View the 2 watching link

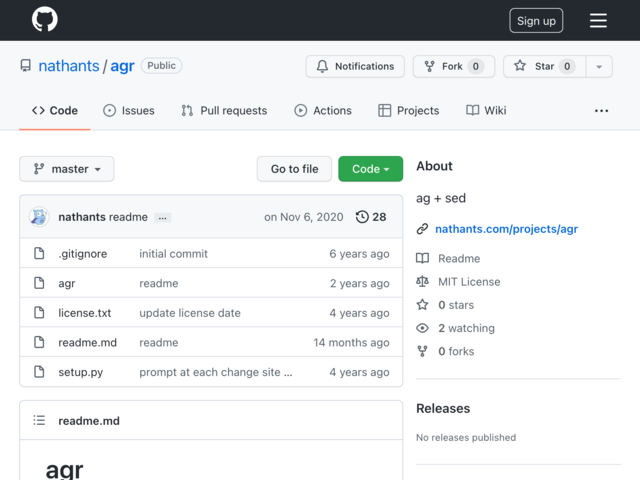coord(466,328)
